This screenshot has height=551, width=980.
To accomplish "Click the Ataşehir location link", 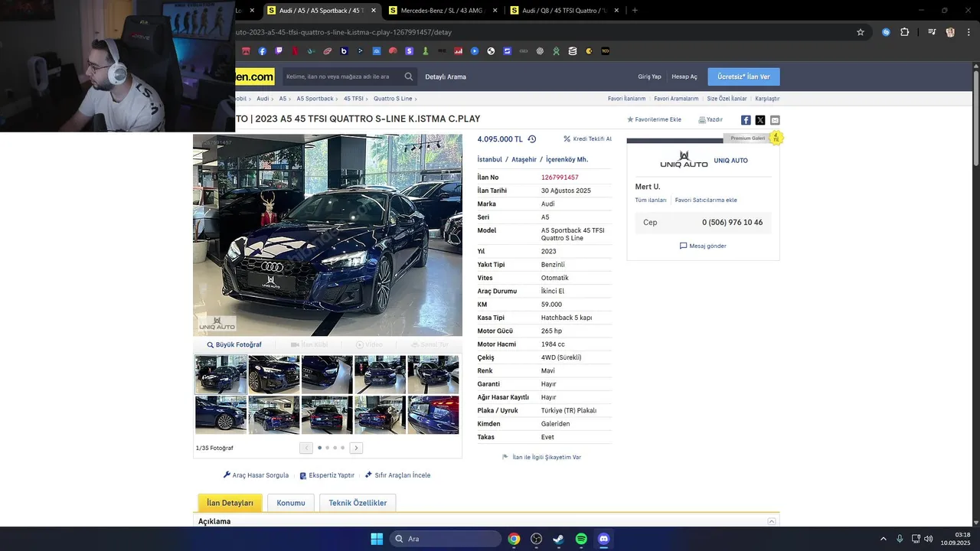I will pos(524,160).
